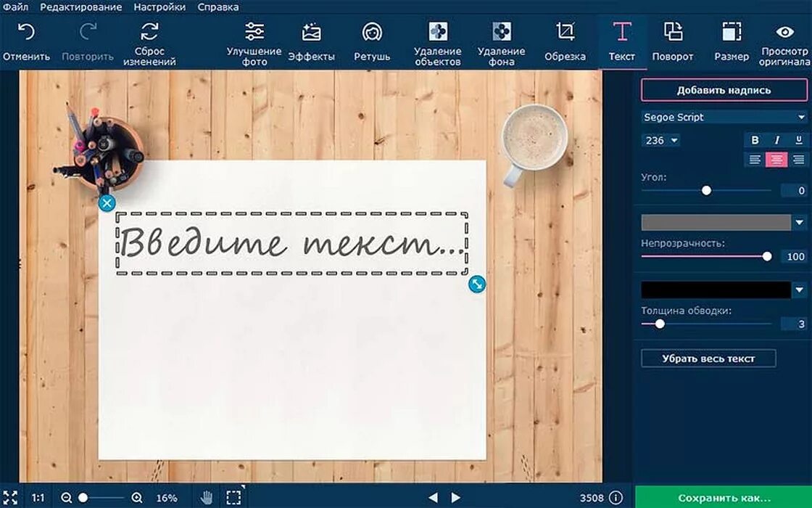Click the blue resize handle of text box
This screenshot has width=812, height=508.
(477, 284)
